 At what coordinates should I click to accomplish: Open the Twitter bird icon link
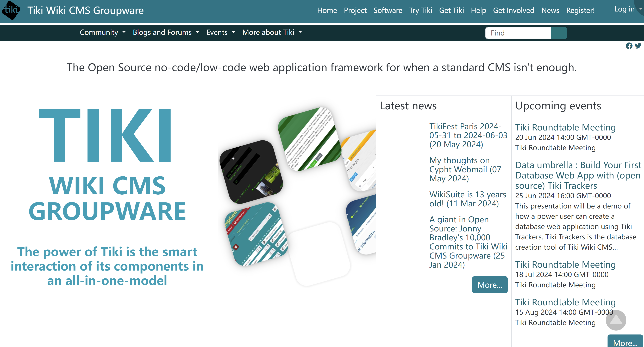tap(638, 46)
